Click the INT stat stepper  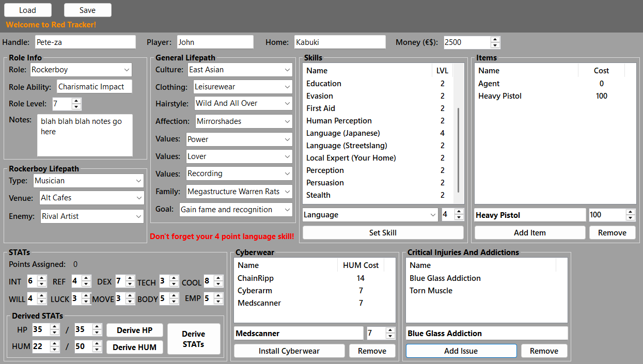37,281
